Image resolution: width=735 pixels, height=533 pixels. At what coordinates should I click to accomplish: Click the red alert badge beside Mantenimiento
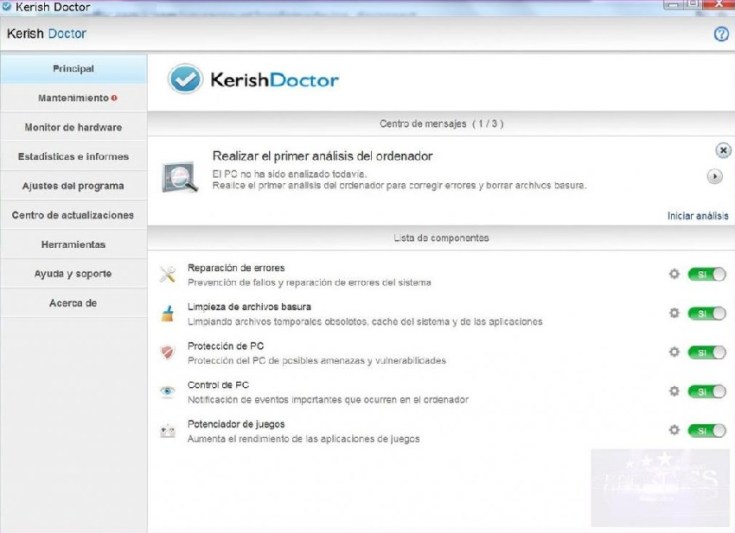(x=114, y=98)
